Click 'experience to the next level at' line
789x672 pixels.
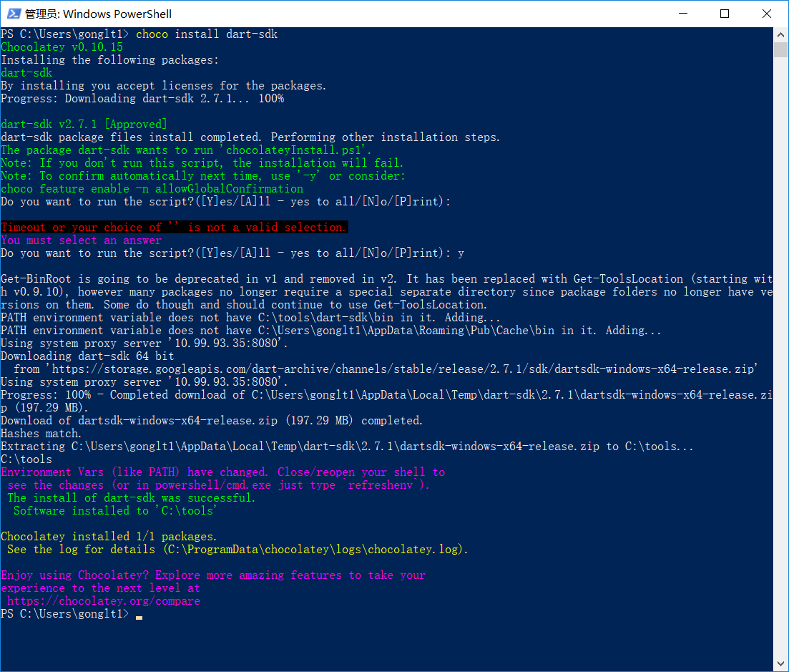click(101, 588)
